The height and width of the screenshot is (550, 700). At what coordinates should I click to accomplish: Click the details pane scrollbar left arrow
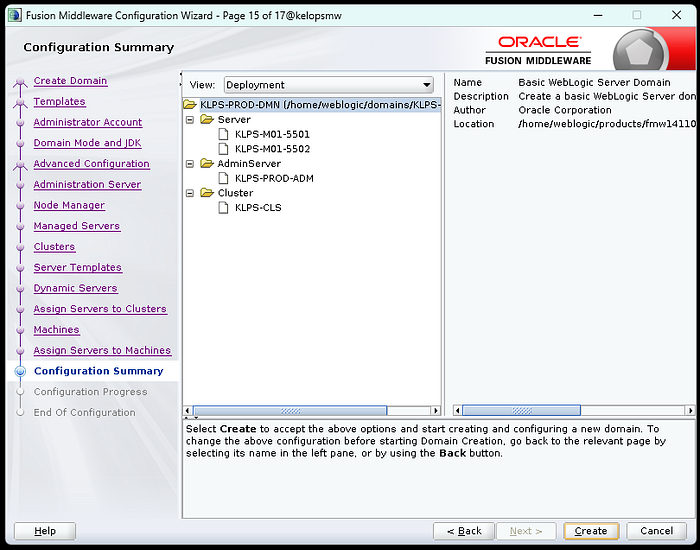point(458,410)
